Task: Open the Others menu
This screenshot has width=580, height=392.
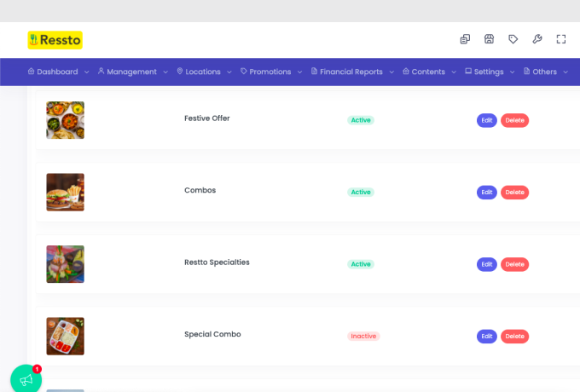Action: [546, 72]
